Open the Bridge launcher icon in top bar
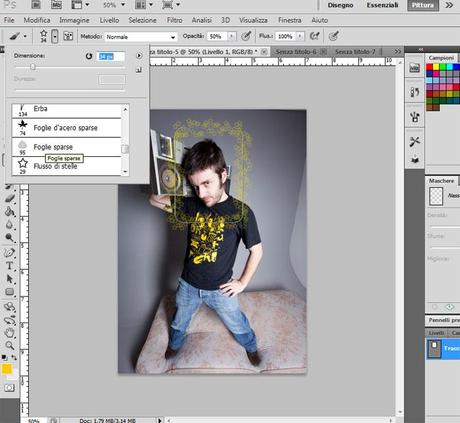Viewport: 460px width, 423px height. click(x=36, y=5)
